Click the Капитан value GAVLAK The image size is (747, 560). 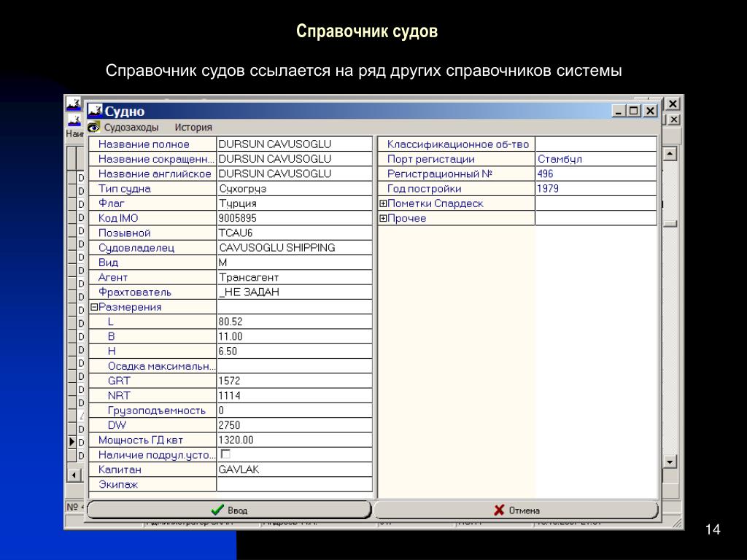click(295, 470)
